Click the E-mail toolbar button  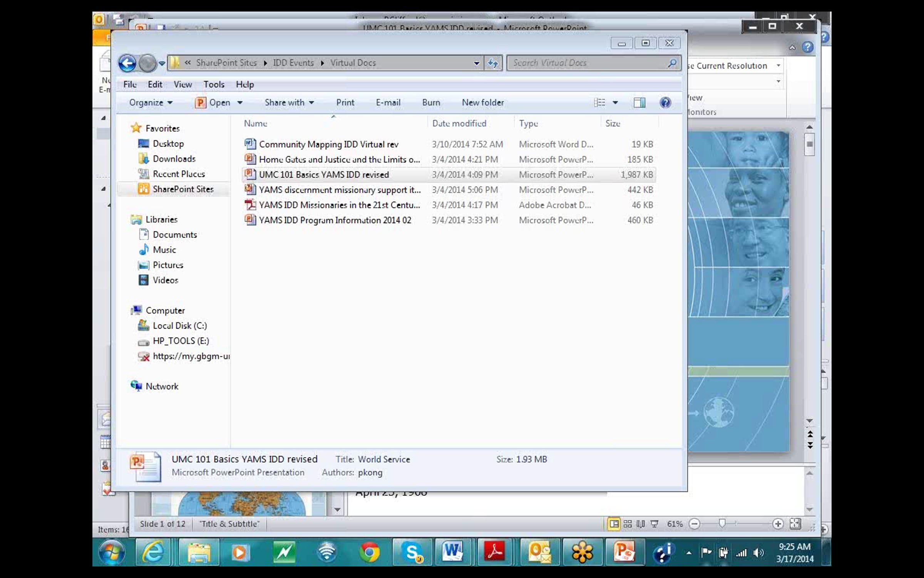pos(388,102)
